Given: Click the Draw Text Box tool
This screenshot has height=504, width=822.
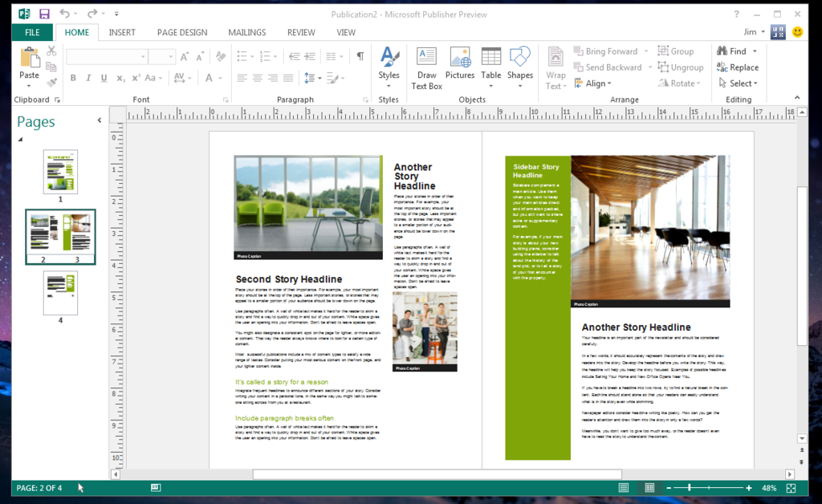Looking at the screenshot, I should pos(426,68).
